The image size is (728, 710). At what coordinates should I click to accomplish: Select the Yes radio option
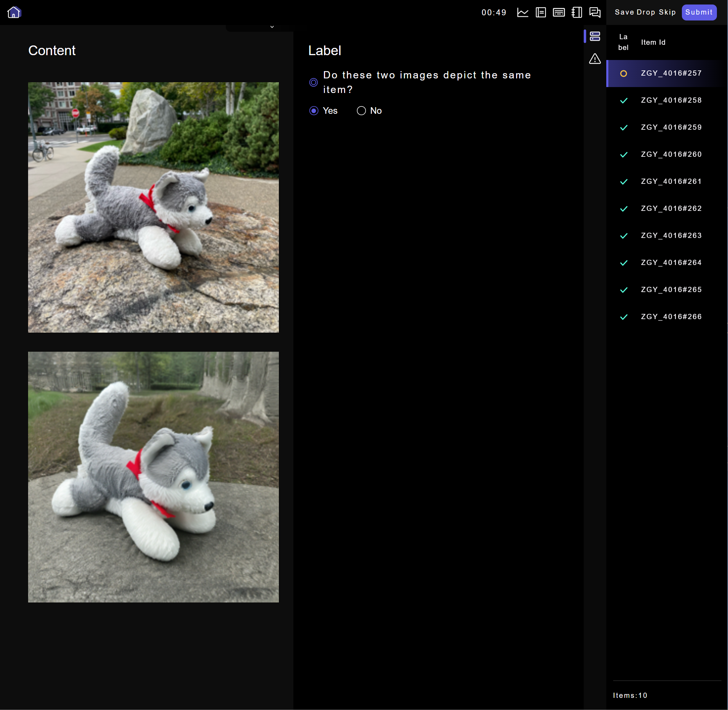coord(314,111)
